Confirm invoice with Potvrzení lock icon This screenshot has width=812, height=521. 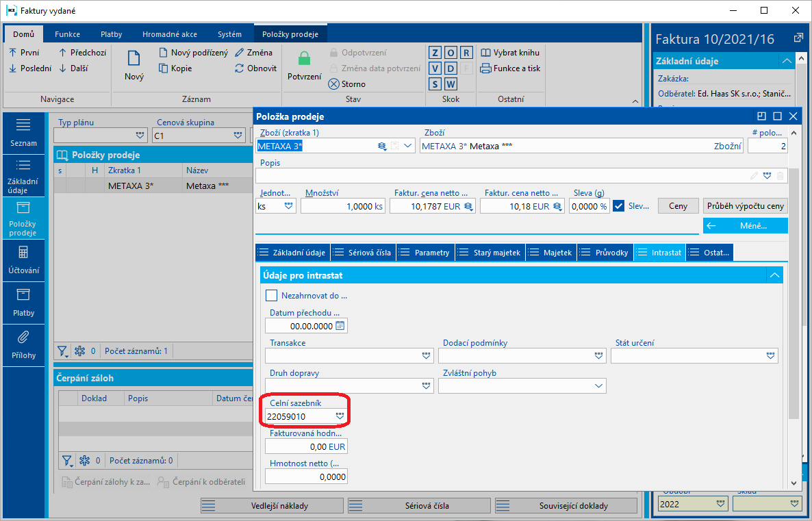click(x=305, y=65)
